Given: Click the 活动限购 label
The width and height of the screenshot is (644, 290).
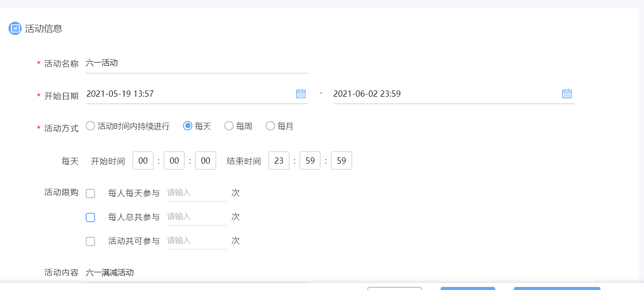Looking at the screenshot, I should [x=61, y=192].
